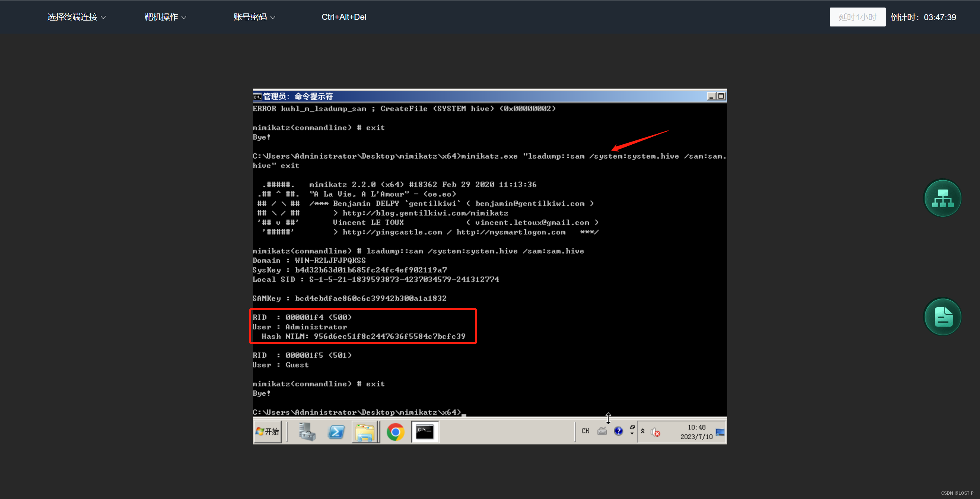Send Ctrl+Alt+Del to the remote machine

tap(344, 17)
